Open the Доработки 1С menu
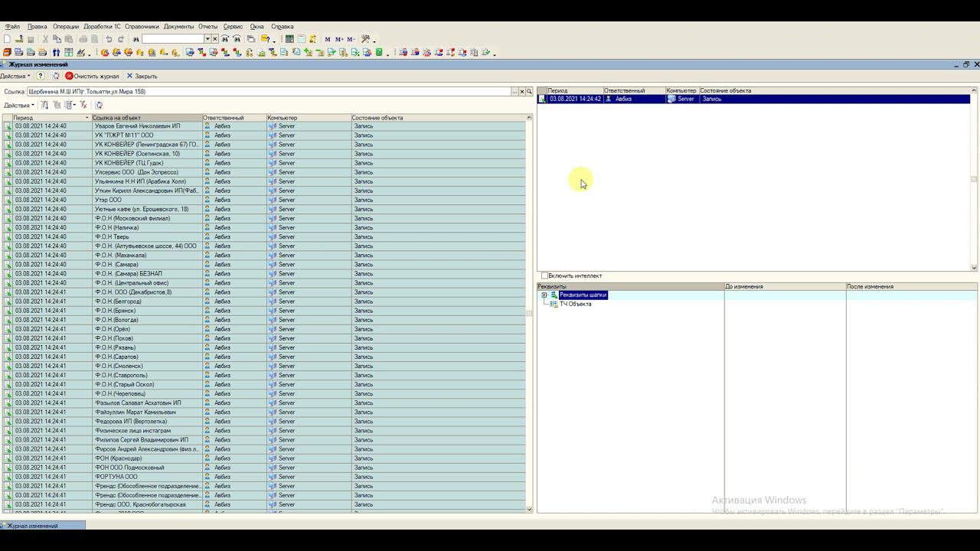 tap(102, 27)
